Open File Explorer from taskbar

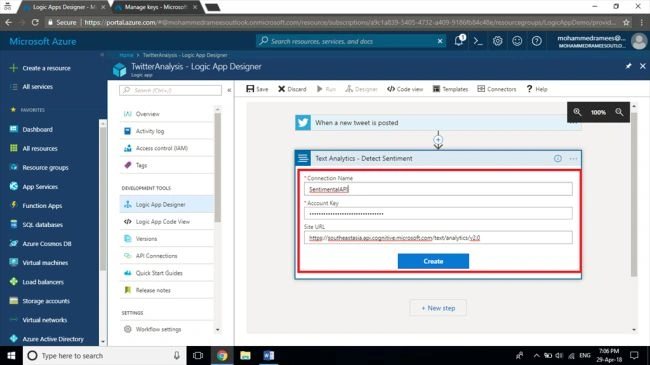245,355
